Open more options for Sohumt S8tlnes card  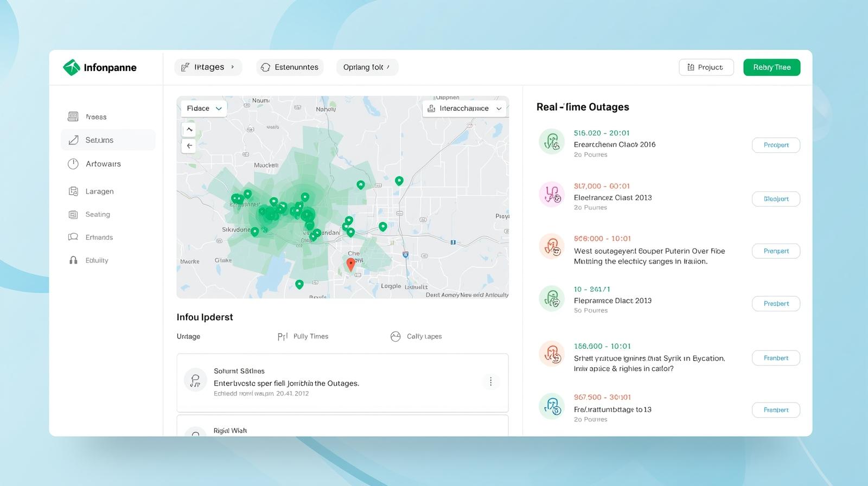490,382
